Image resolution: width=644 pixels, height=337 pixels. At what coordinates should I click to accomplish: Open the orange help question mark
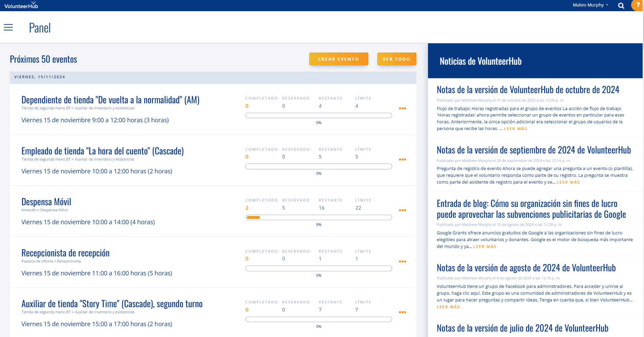638,5
